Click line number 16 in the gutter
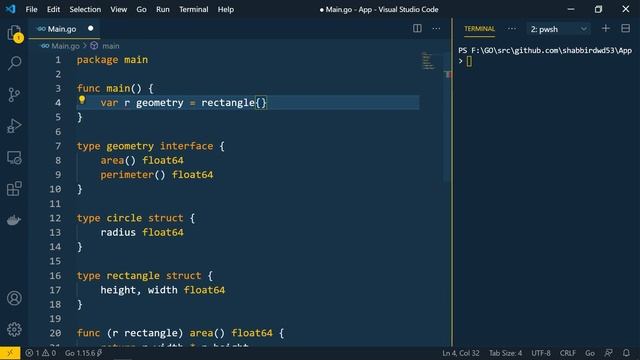Screen dimensions: 640x360 tap(55, 276)
